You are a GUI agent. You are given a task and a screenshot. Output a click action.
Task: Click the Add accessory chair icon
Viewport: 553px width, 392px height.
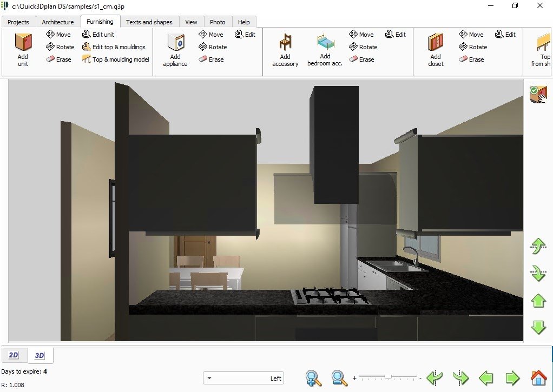pyautogui.click(x=285, y=42)
